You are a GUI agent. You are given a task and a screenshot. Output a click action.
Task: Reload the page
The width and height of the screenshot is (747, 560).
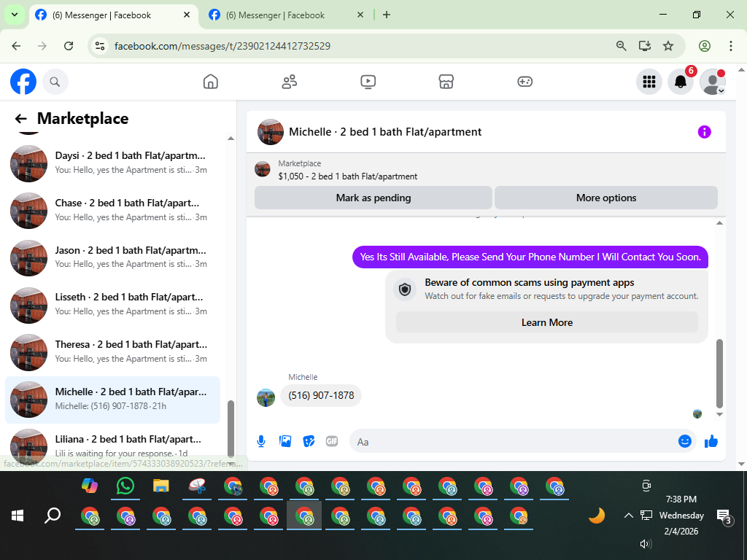(69, 46)
